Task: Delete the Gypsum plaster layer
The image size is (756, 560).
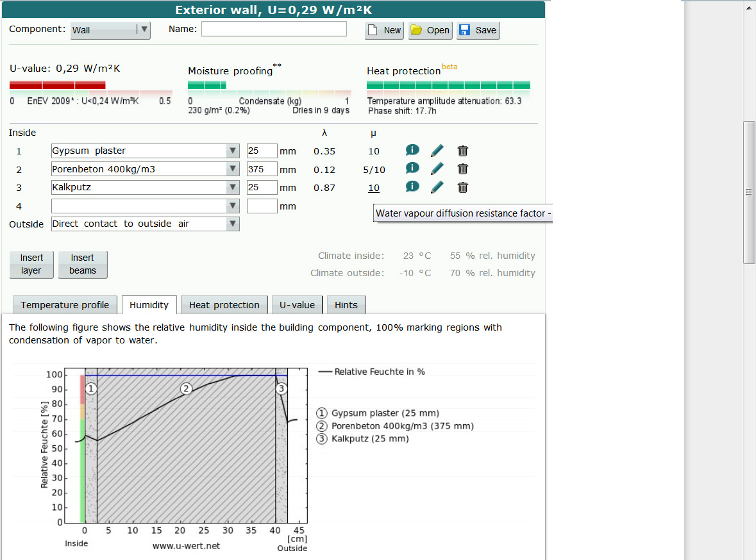Action: (462, 151)
